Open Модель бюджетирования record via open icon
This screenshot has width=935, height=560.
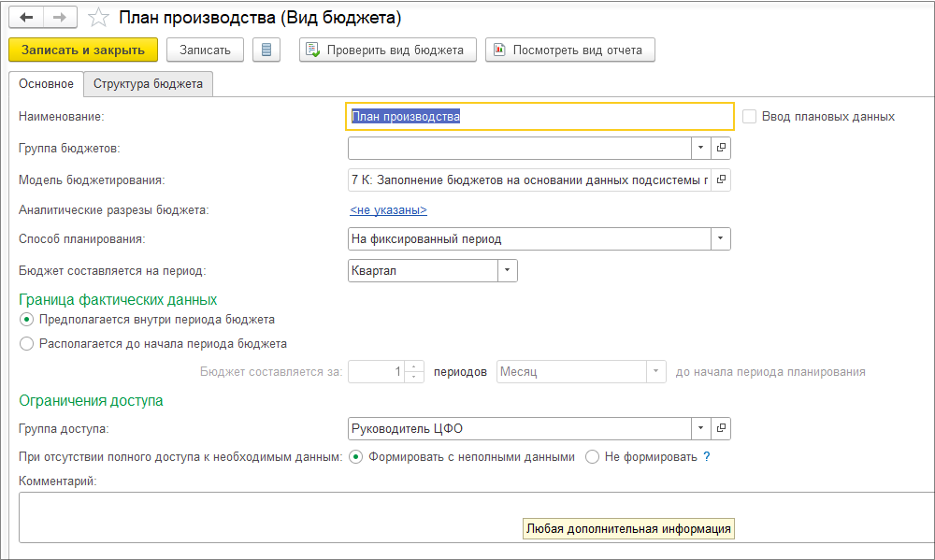point(721,179)
